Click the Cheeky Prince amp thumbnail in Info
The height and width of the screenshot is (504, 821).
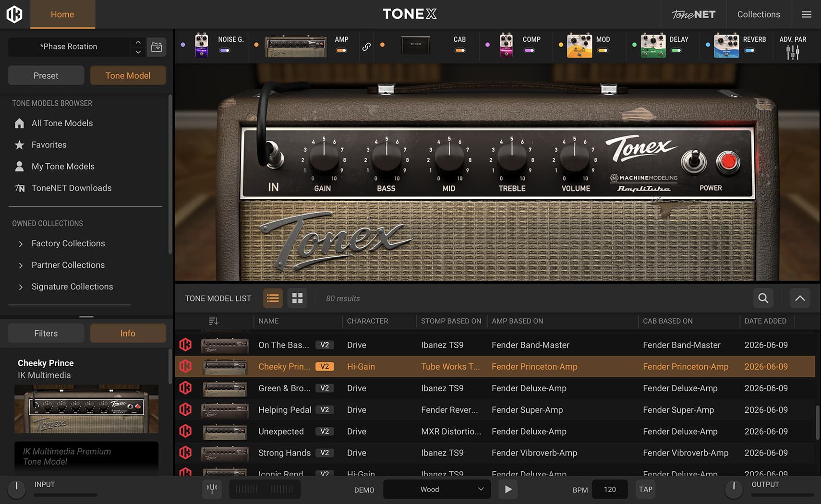click(86, 409)
